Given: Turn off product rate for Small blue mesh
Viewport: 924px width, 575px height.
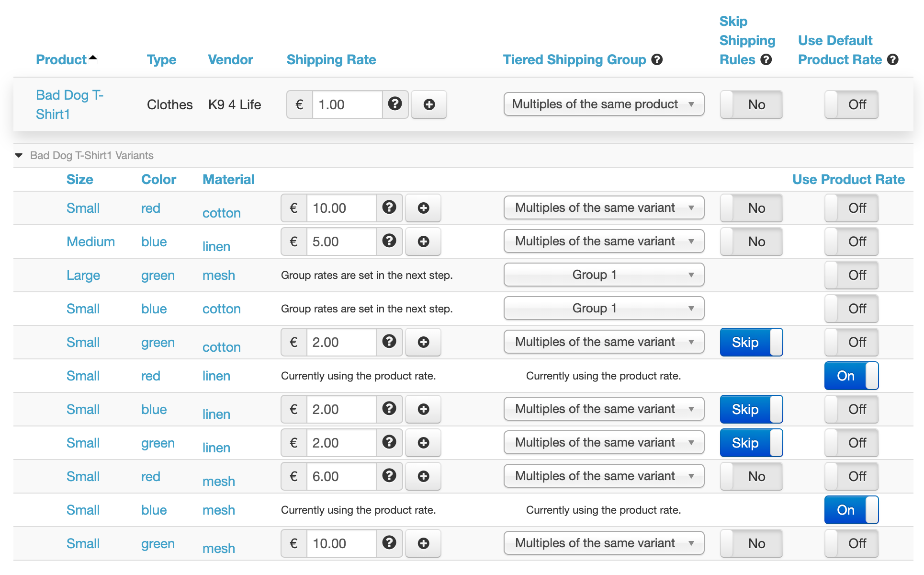Looking at the screenshot, I should point(851,510).
